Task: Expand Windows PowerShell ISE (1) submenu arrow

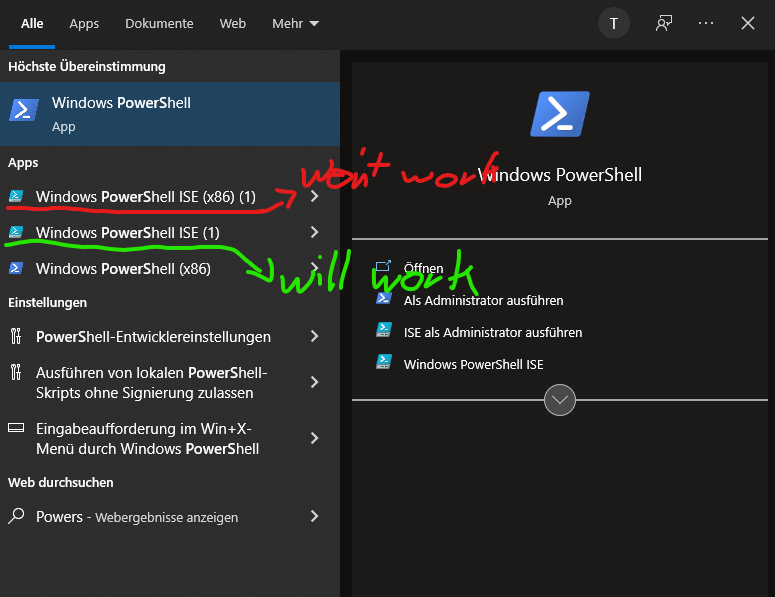Action: pos(314,232)
